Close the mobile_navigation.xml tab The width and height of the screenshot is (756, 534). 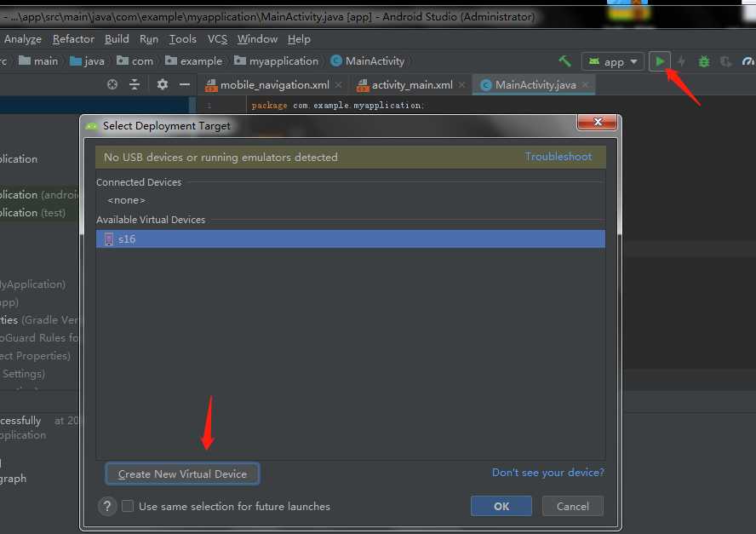(x=339, y=85)
